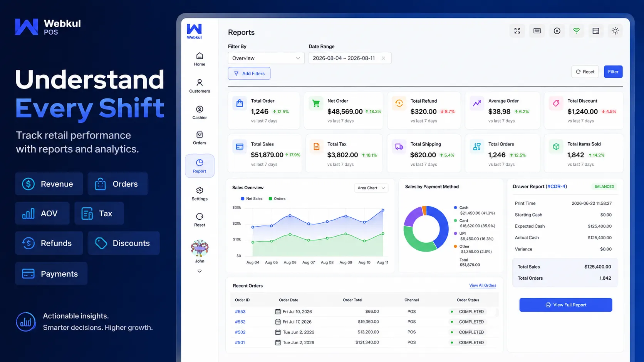Click the Total Order shopping bag icon

tap(240, 103)
